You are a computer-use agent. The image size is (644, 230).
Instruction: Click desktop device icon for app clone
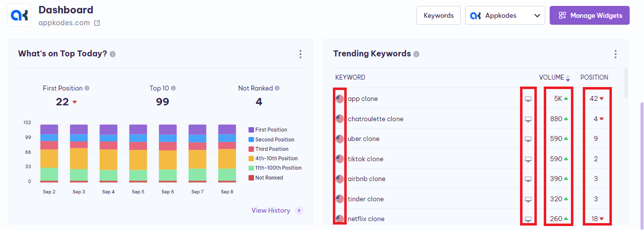click(528, 99)
